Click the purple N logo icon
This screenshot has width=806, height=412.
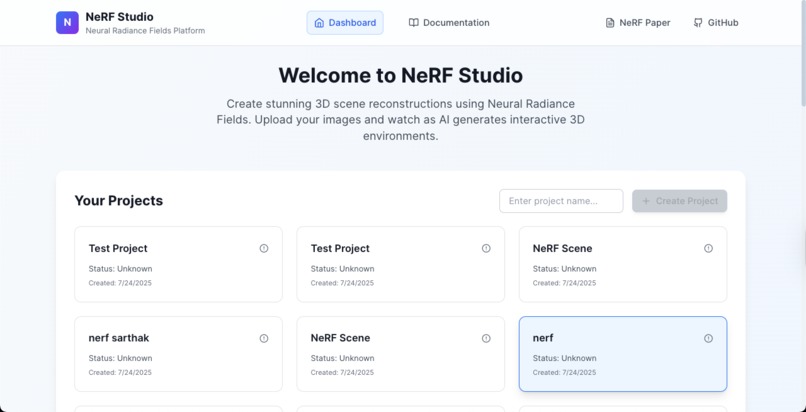[x=67, y=23]
